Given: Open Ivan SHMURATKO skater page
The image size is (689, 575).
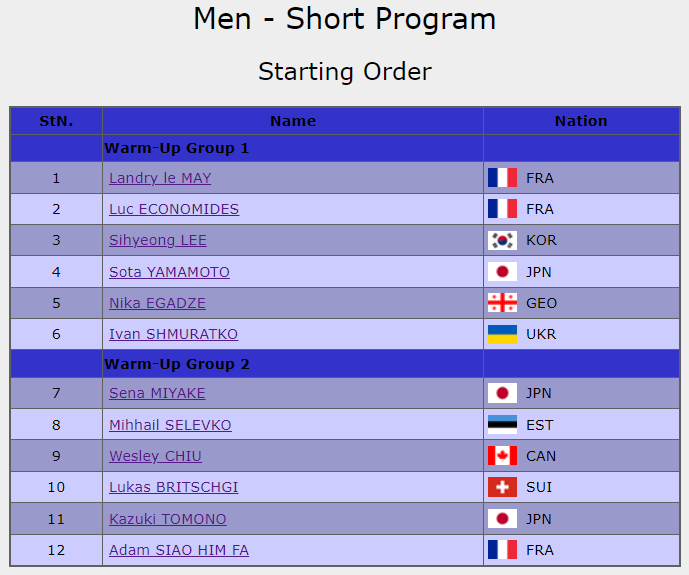Looking at the screenshot, I should pyautogui.click(x=173, y=334).
